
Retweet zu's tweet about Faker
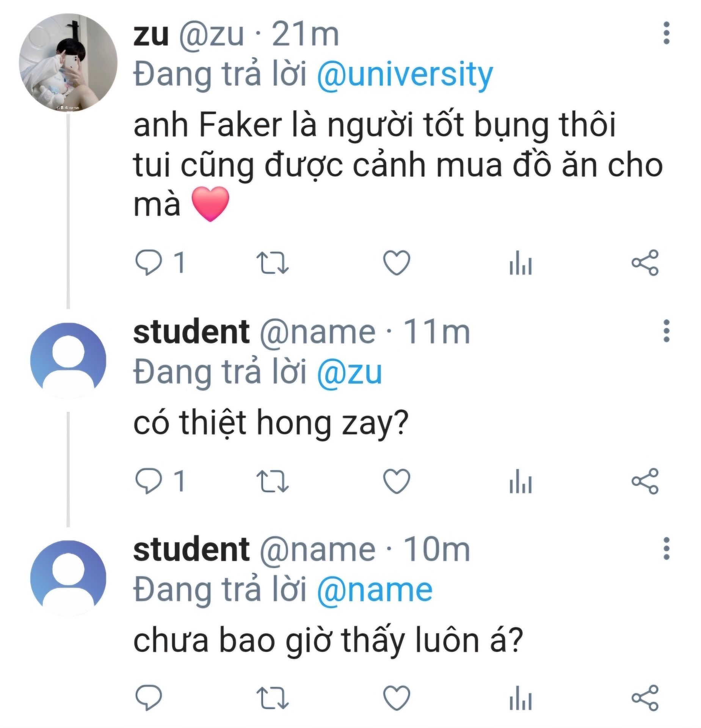[273, 263]
